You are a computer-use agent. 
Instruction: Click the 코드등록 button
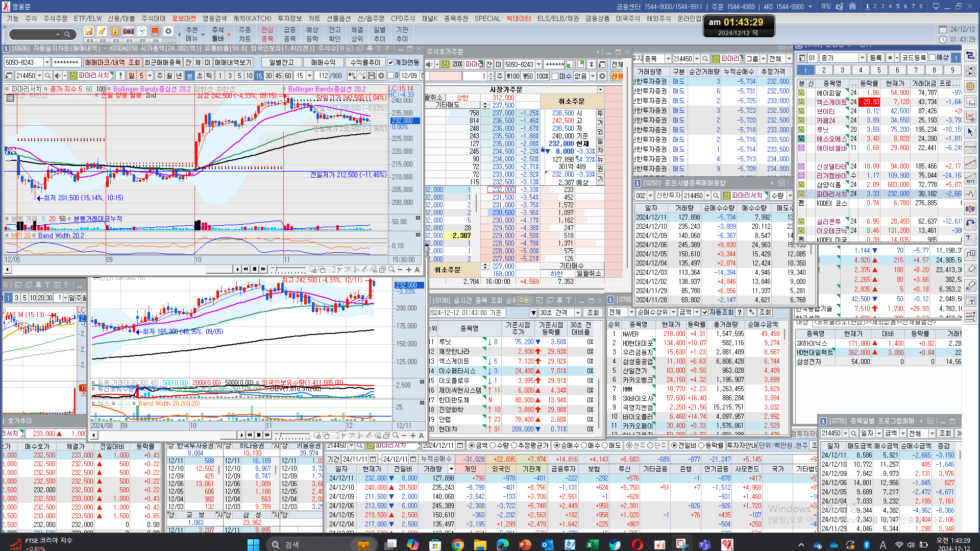click(914, 58)
